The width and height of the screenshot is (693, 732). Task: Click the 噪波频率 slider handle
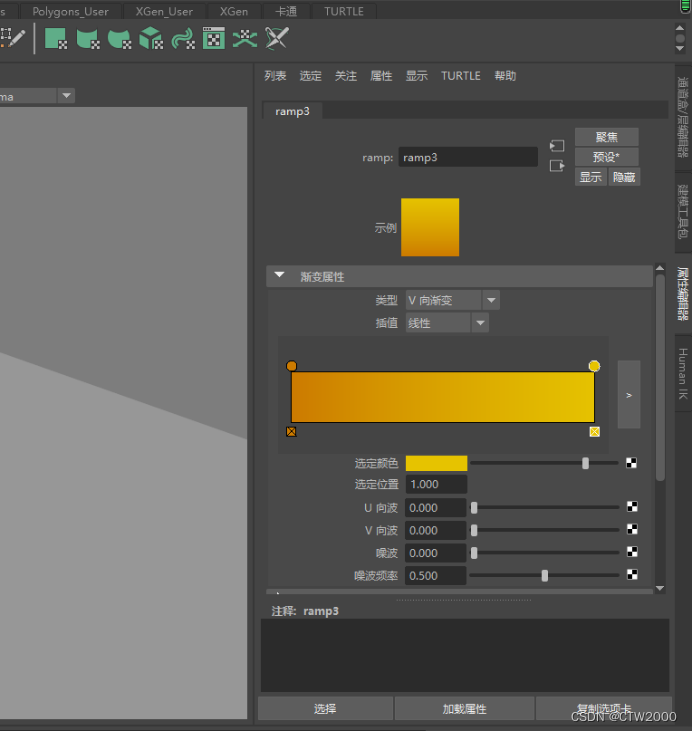(544, 576)
